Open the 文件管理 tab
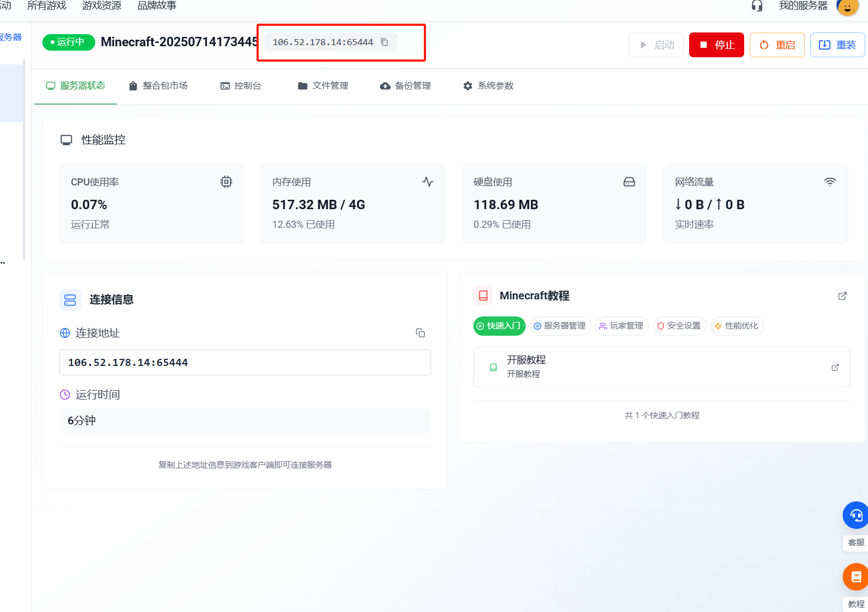 click(x=323, y=86)
